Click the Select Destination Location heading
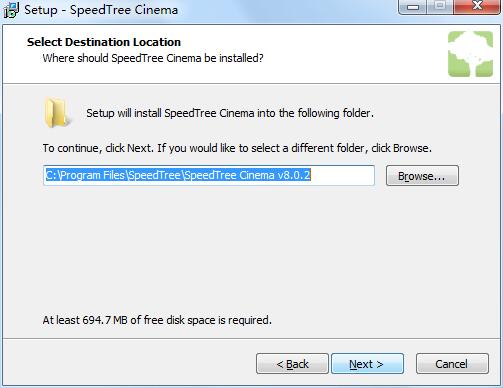This screenshot has height=388, width=503. coord(104,42)
